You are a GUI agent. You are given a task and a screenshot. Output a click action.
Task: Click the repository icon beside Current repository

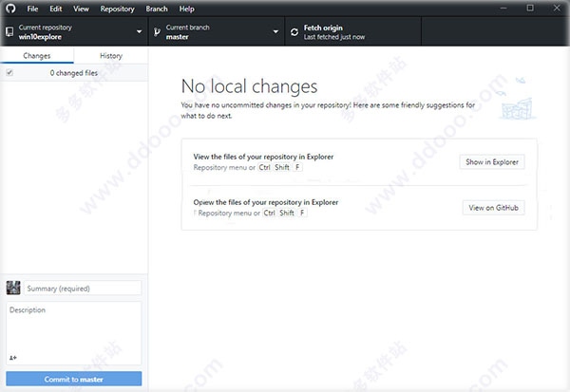pos(9,32)
